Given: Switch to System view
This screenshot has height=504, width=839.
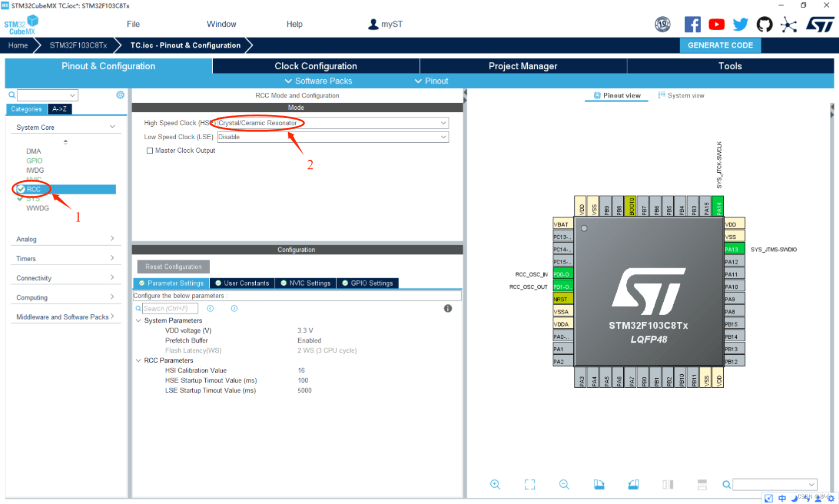Looking at the screenshot, I should point(681,95).
